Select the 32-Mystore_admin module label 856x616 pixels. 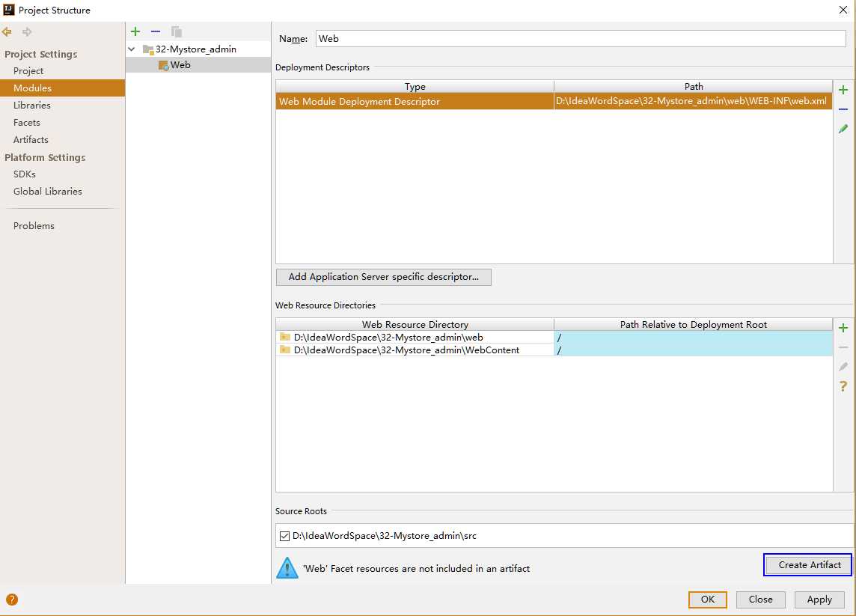pos(195,49)
